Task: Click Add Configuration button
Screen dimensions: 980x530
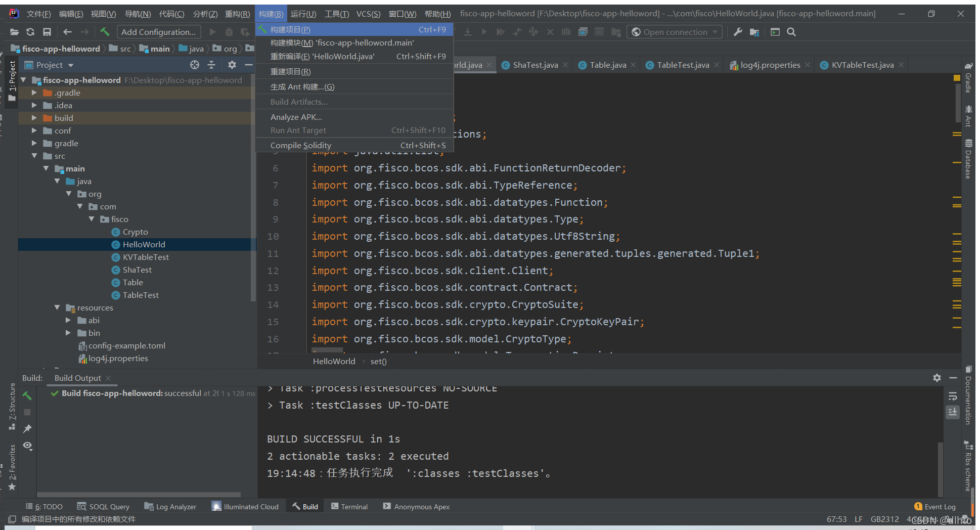Action: [158, 32]
